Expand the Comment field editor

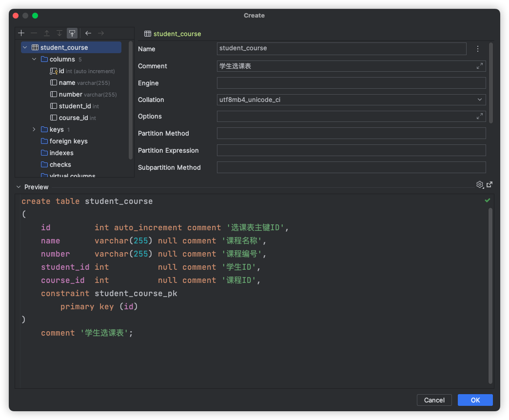coord(480,66)
